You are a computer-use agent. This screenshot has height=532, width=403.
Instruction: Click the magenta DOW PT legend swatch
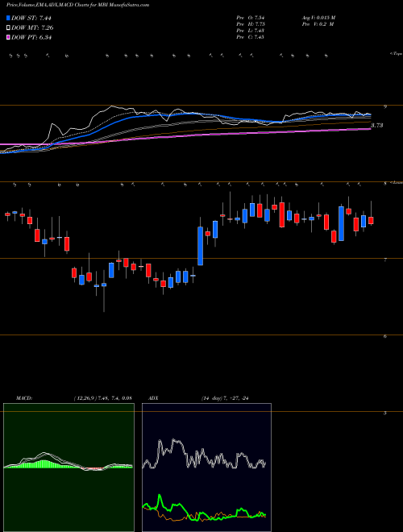(x=8, y=38)
